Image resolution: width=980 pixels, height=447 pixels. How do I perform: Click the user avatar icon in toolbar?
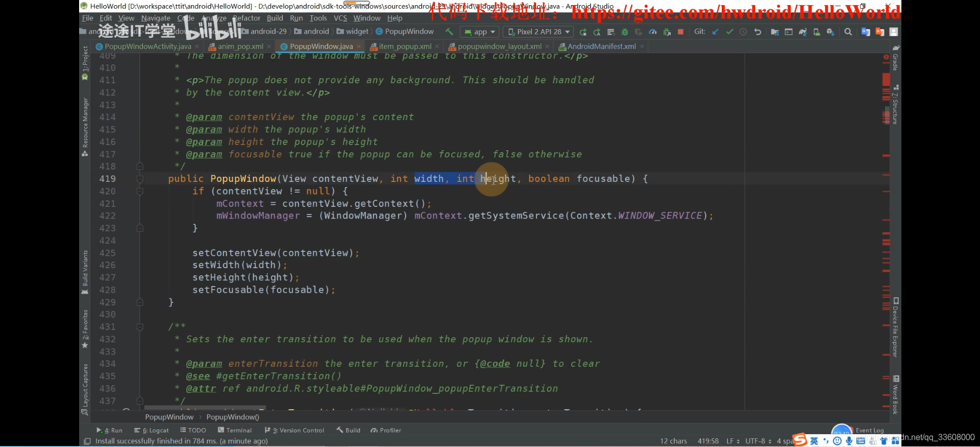coord(894,32)
